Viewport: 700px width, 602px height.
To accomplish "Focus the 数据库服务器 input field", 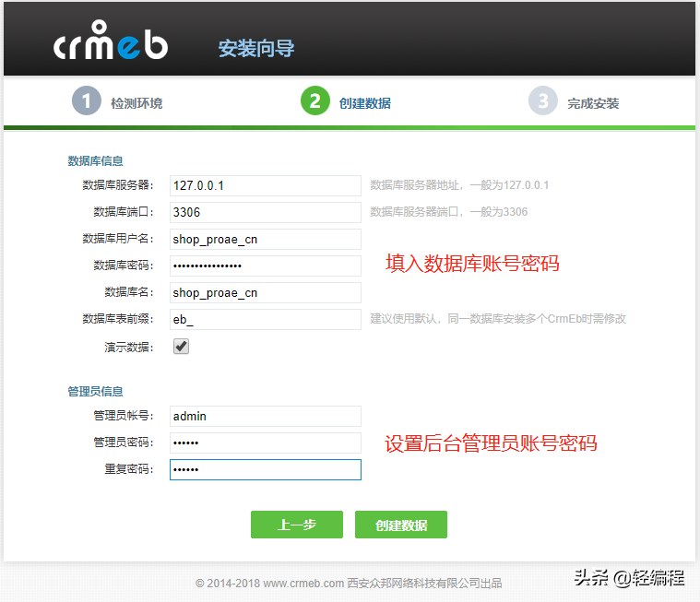I will point(266,185).
